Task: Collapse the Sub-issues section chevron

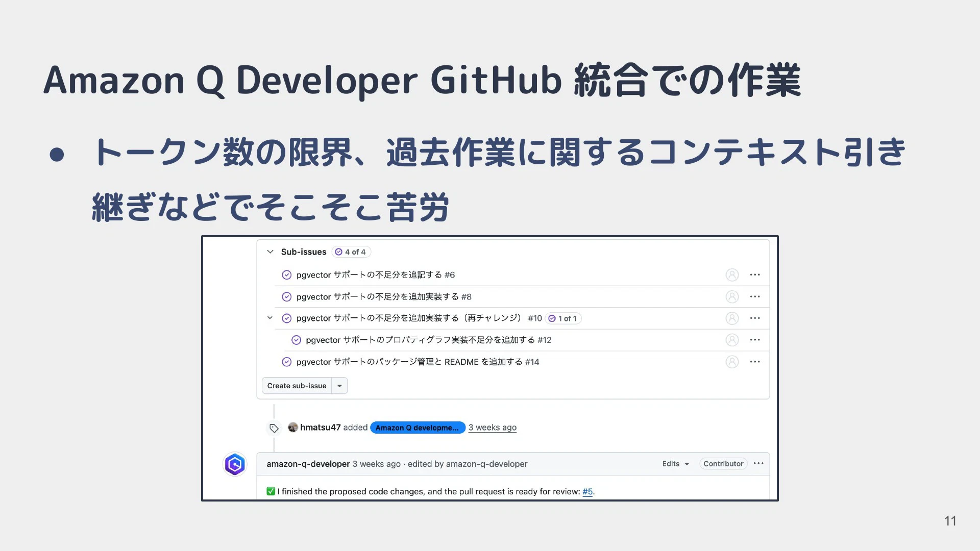Action: click(270, 252)
